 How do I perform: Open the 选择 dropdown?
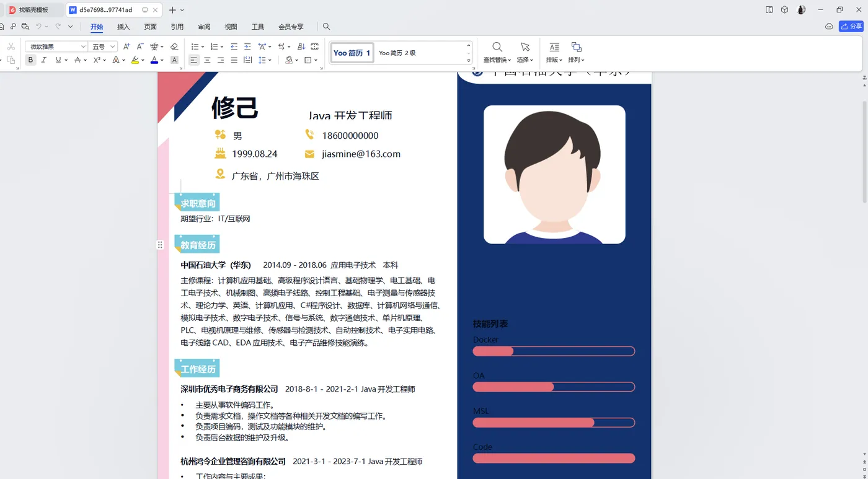[525, 60]
